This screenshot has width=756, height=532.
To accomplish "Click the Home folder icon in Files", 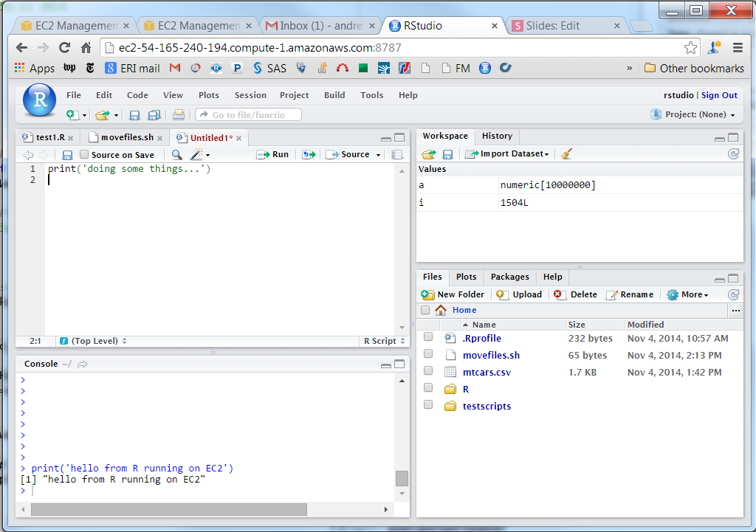I will (441, 310).
